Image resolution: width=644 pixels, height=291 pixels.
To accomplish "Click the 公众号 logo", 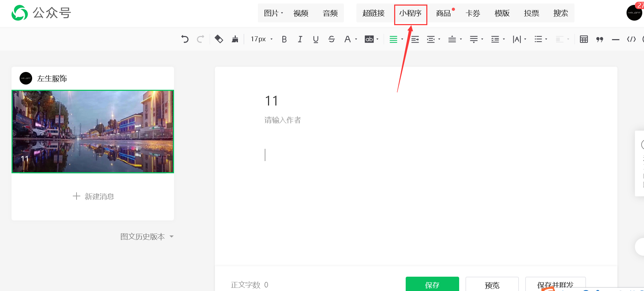I will [41, 13].
